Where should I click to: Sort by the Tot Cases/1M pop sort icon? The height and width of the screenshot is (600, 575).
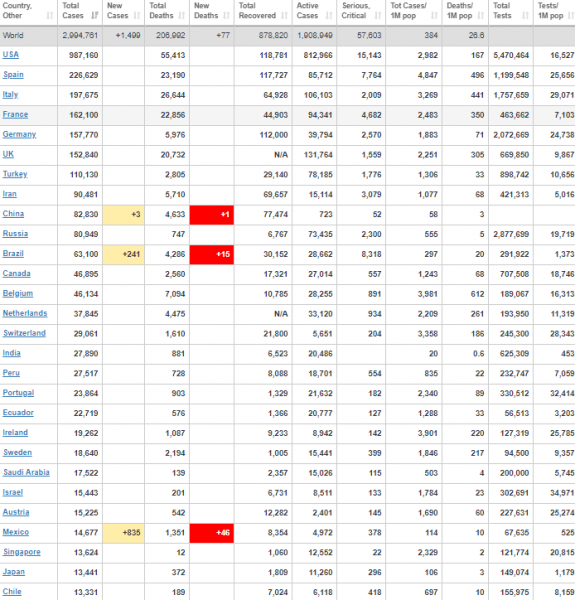pos(434,16)
